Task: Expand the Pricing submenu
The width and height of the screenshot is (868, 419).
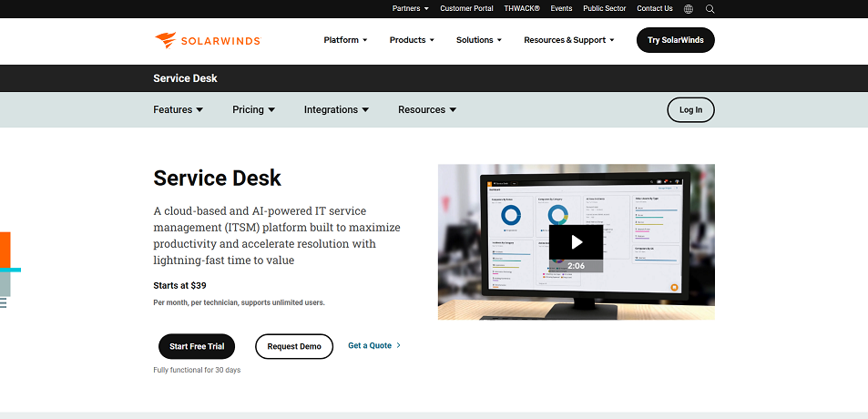Action: coord(253,109)
